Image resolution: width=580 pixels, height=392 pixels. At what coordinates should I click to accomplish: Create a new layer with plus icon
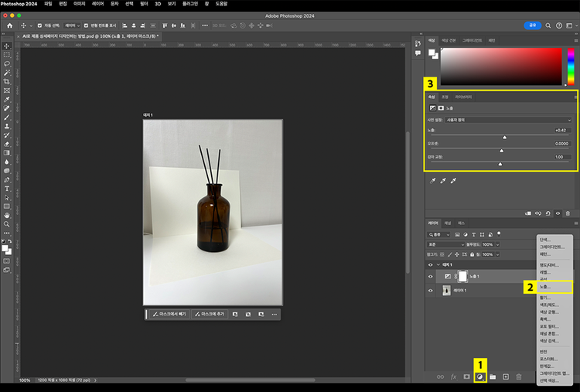[x=506, y=377]
